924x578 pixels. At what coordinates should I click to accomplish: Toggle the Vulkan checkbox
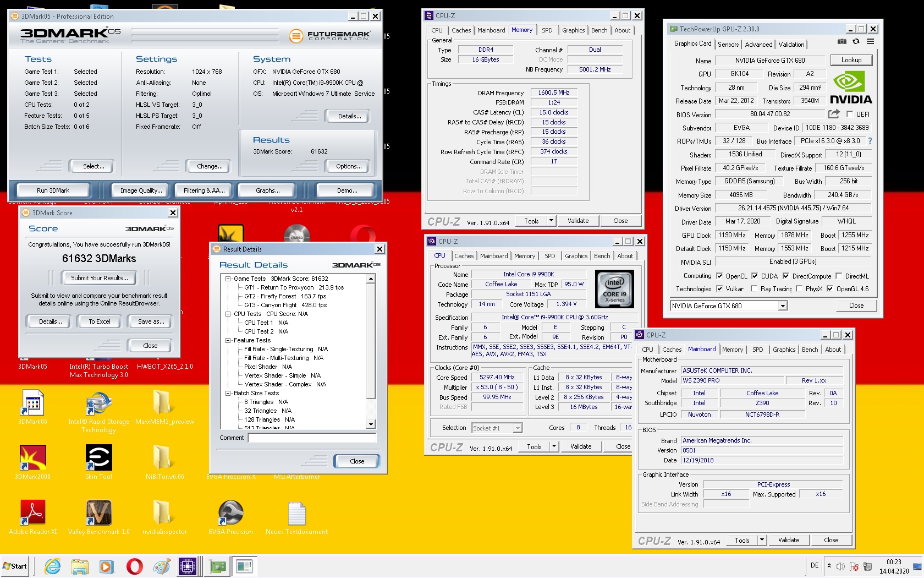719,288
